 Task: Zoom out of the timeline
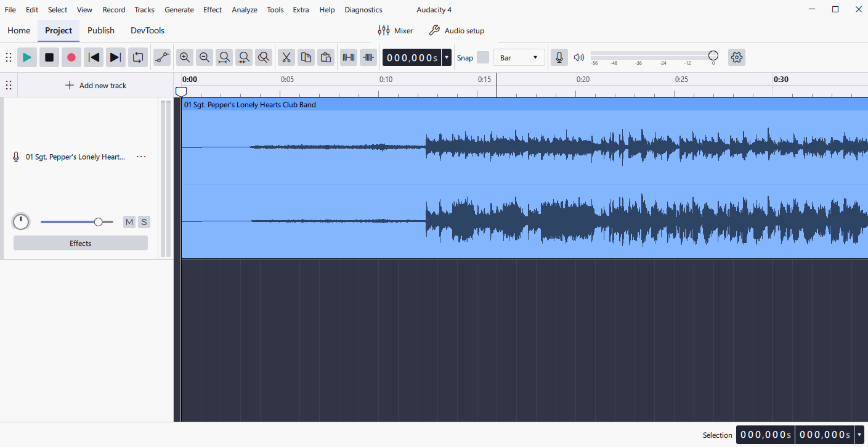coord(205,57)
